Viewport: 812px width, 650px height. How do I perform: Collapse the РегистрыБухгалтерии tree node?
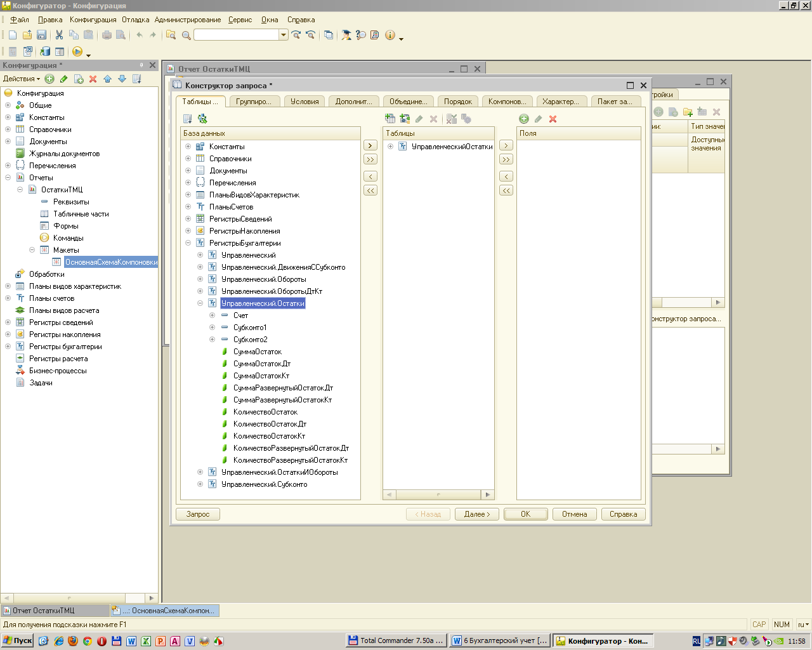point(188,243)
